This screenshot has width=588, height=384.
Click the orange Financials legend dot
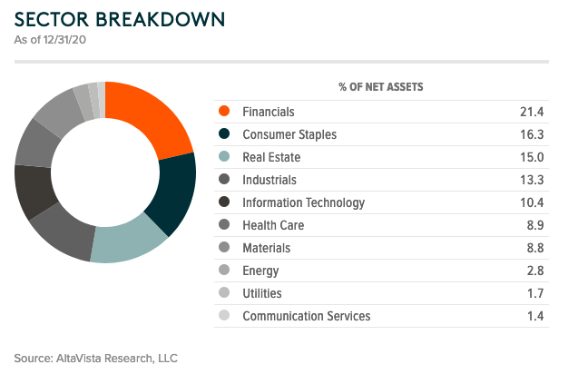(224, 112)
